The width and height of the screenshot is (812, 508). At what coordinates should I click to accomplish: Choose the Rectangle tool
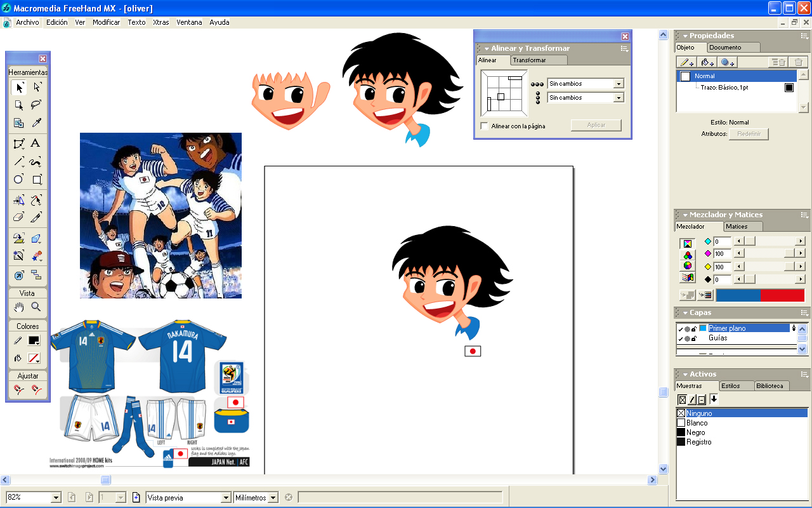click(x=36, y=179)
